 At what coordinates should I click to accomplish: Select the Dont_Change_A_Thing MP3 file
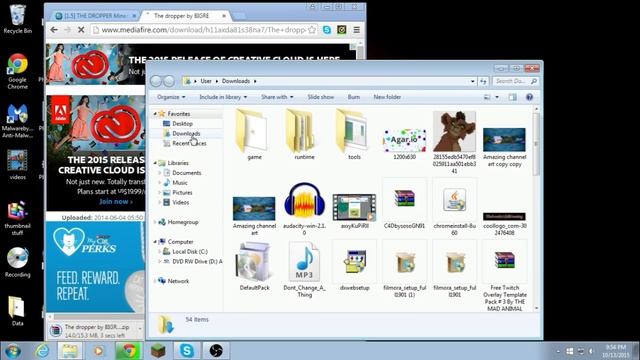[304, 262]
